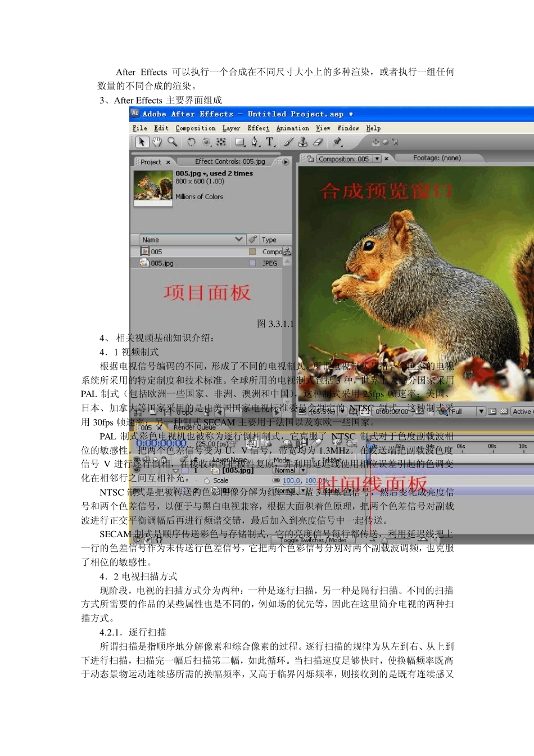Select the Rectangular Mask tool
Screen dimensions: 534x756
click(240, 142)
